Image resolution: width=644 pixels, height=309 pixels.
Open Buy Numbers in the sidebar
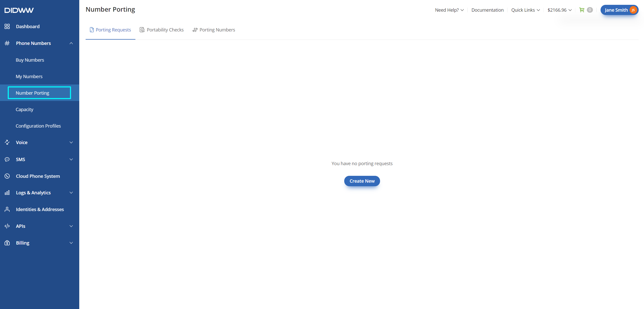click(x=30, y=60)
